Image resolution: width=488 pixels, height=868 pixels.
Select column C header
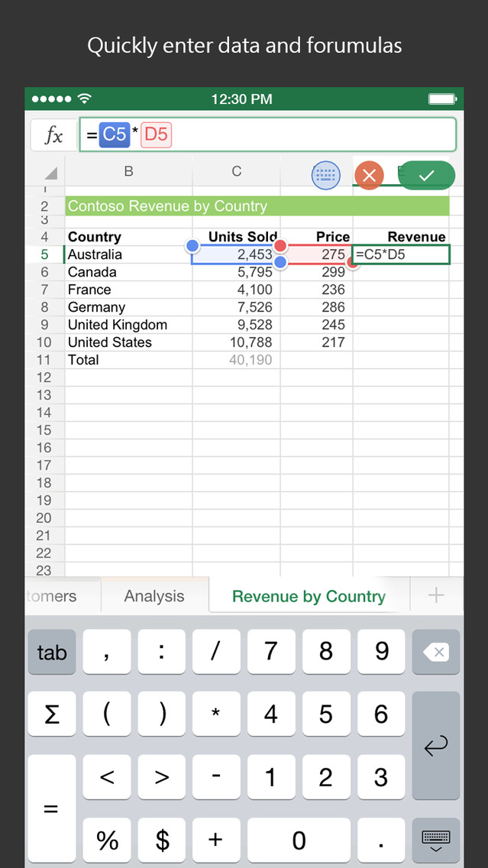(236, 172)
